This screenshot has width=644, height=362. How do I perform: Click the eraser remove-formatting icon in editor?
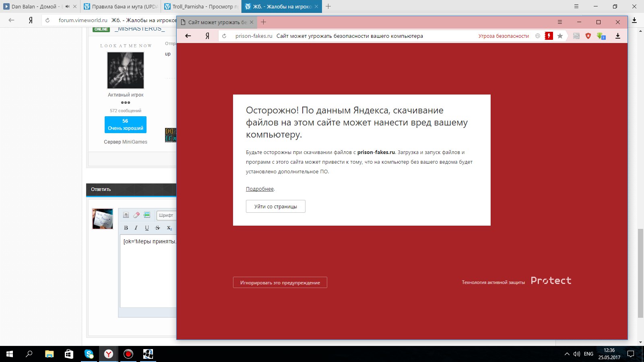coord(136,215)
